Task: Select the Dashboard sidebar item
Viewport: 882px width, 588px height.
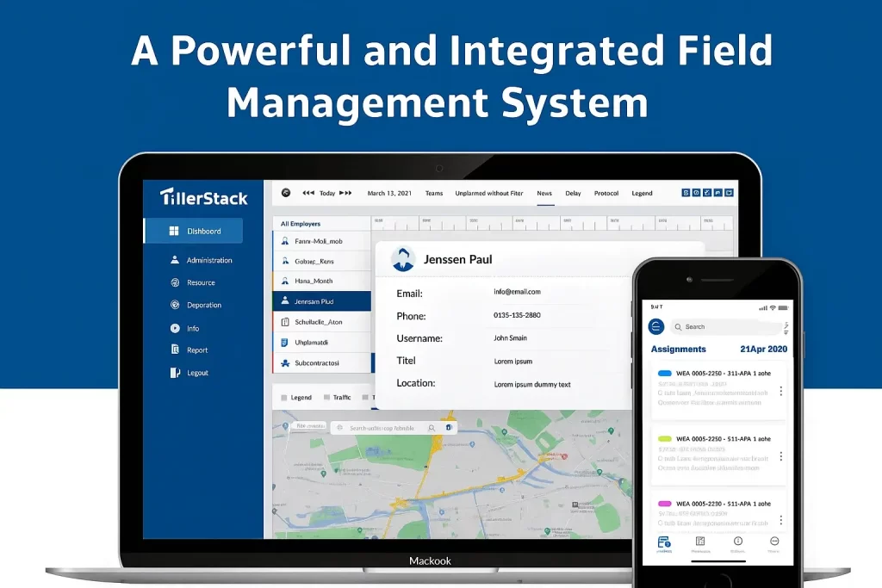Action: pos(193,231)
